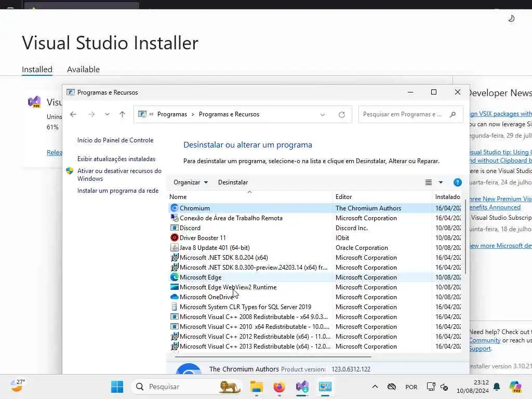This screenshot has width=532, height=399.
Task: Open the Organizar dropdown menu
Action: coord(190,182)
